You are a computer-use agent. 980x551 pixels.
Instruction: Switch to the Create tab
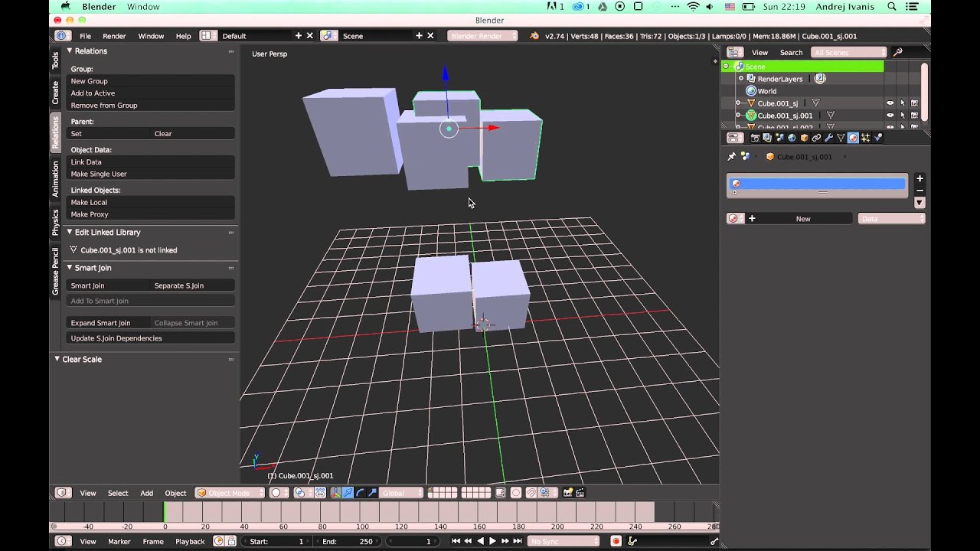(55, 93)
